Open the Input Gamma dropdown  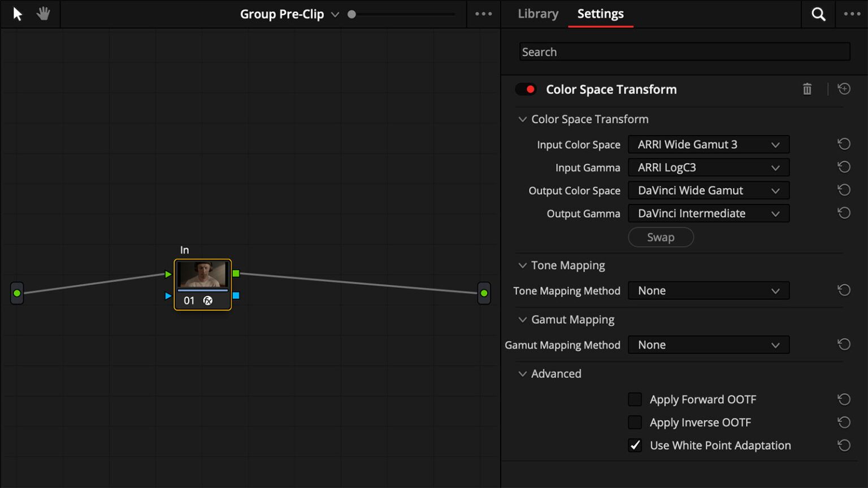coord(708,167)
